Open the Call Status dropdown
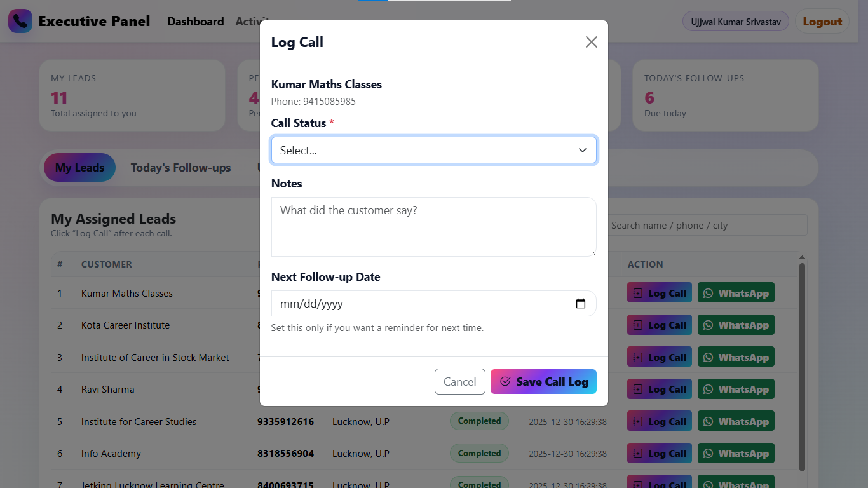The width and height of the screenshot is (868, 488). coord(434,150)
